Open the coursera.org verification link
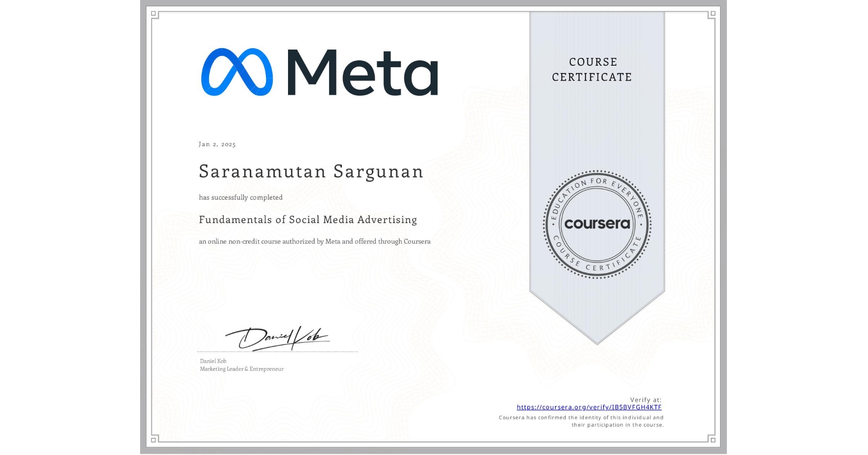This screenshot has height=455, width=868. click(x=588, y=407)
